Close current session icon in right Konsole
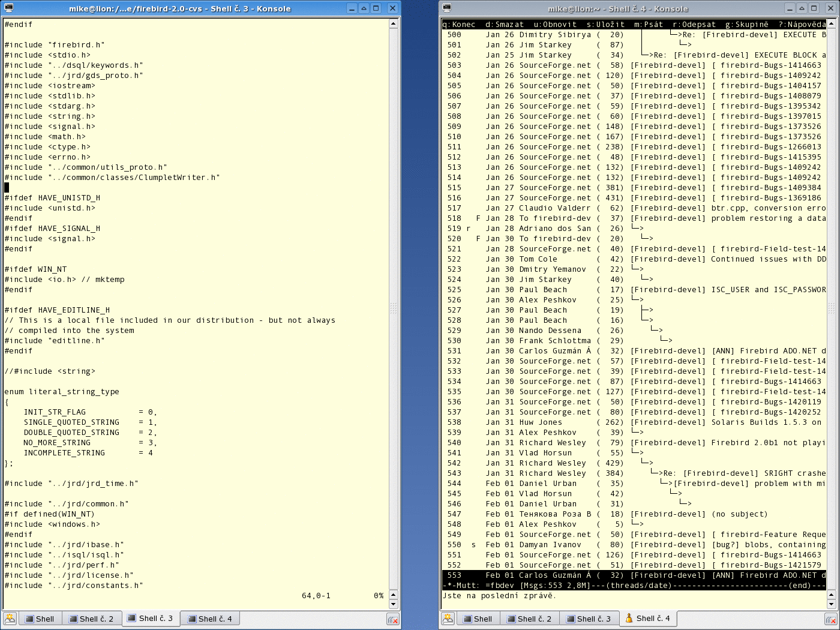The image size is (840, 630). coord(831,619)
